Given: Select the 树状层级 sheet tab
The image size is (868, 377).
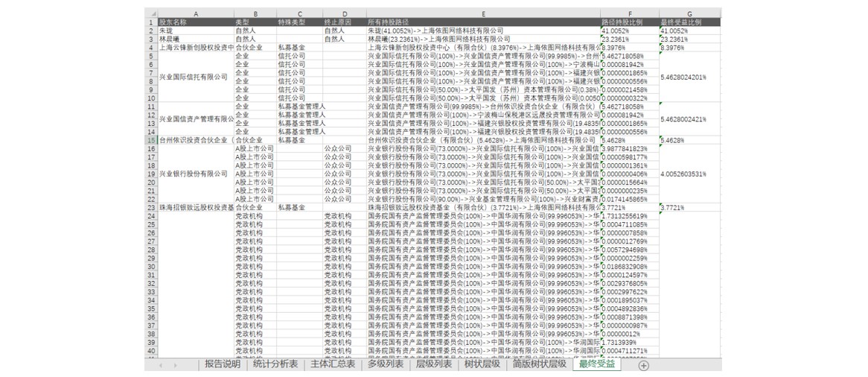Looking at the screenshot, I should point(482,364).
